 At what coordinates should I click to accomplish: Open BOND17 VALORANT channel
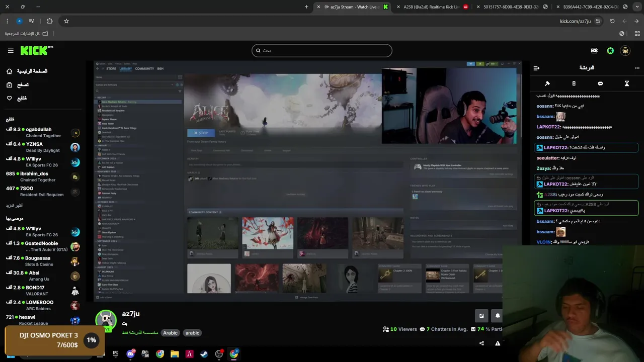43,291
